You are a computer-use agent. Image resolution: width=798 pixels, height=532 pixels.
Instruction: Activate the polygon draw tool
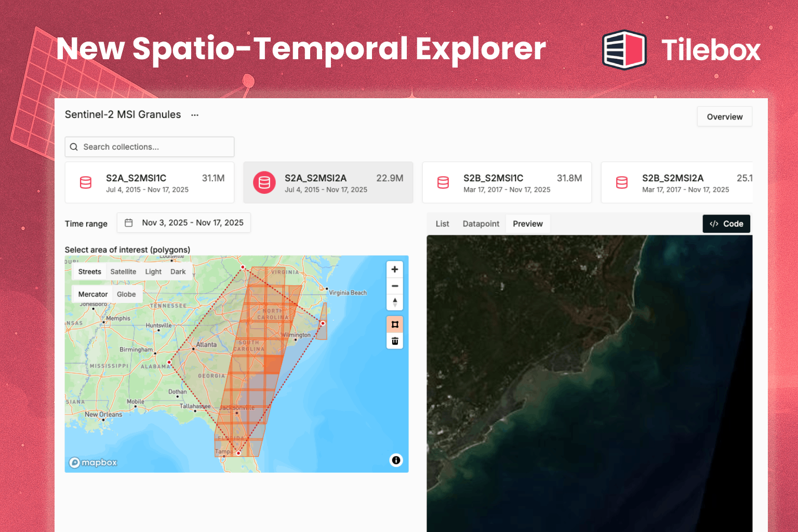click(395, 325)
